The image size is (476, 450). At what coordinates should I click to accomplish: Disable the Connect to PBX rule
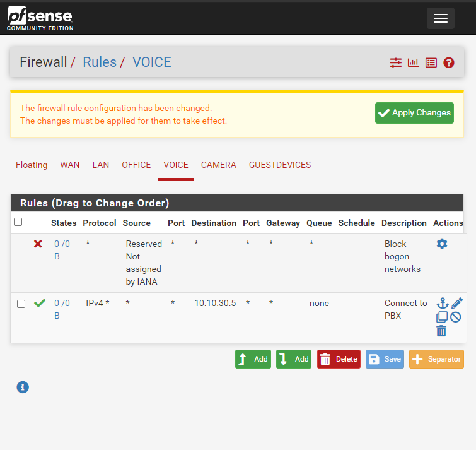point(455,317)
